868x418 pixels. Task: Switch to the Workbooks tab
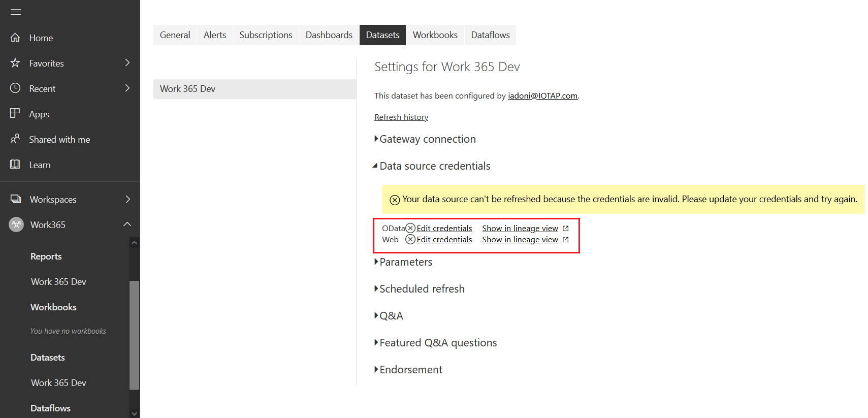point(435,35)
